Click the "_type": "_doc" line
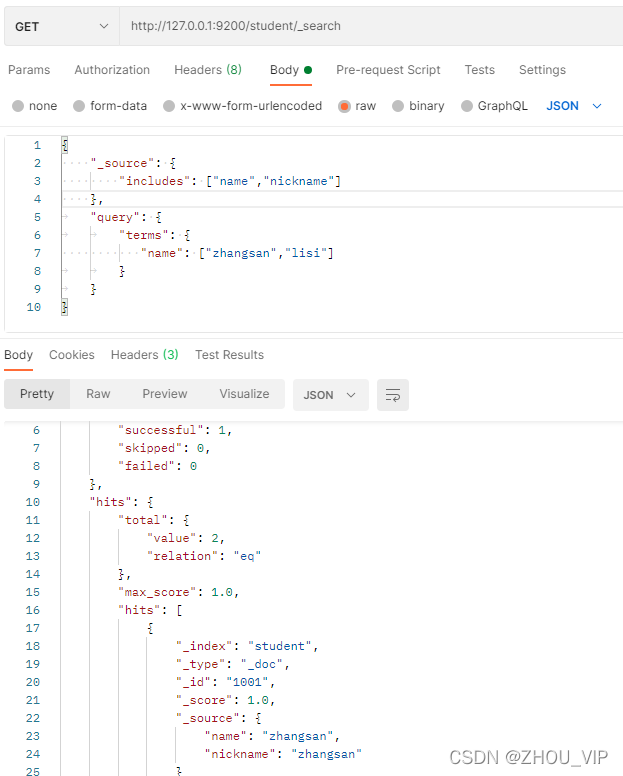This screenshot has width=623, height=776. pos(233,664)
